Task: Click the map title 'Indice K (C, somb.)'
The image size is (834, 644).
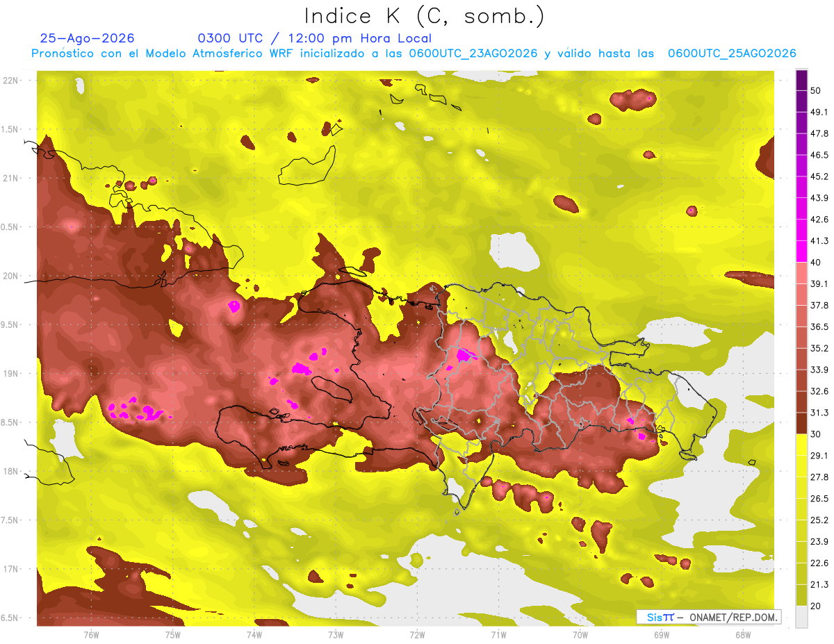Action: pos(425,15)
